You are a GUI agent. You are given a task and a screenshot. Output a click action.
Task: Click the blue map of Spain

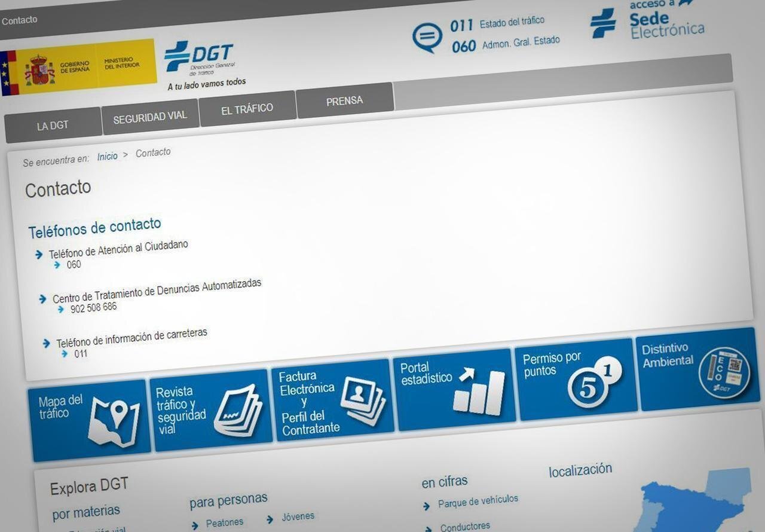[693, 502]
